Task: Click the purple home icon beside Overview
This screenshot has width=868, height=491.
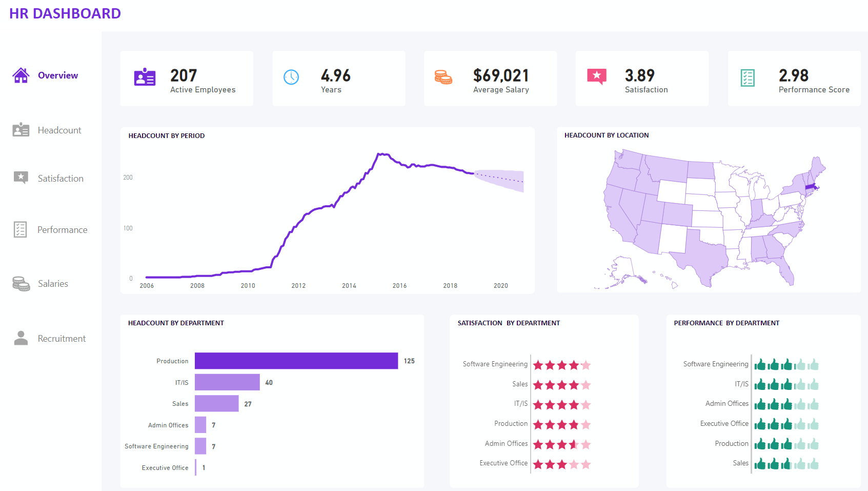Action: (x=21, y=75)
